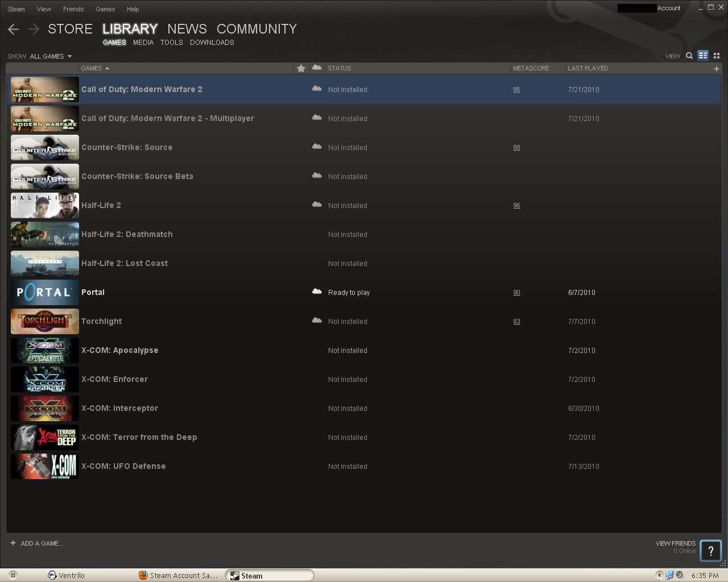Open Metascore 96 for Half-Life 2
Screen dimensions: 728x582
tap(516, 206)
